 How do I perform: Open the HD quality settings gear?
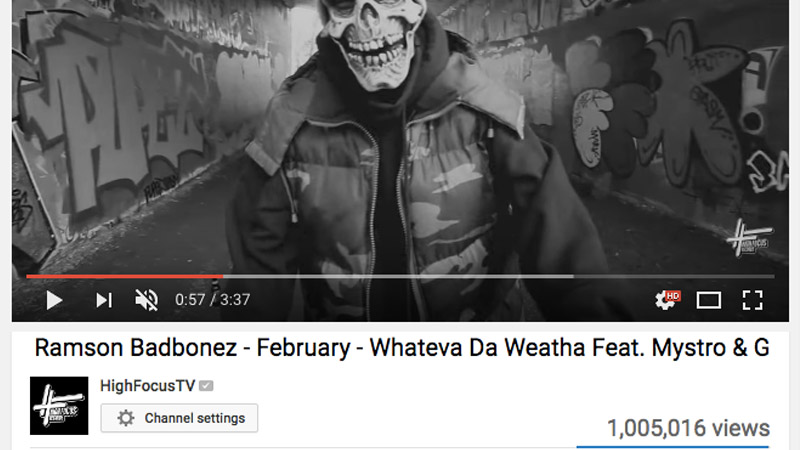pyautogui.click(x=667, y=299)
